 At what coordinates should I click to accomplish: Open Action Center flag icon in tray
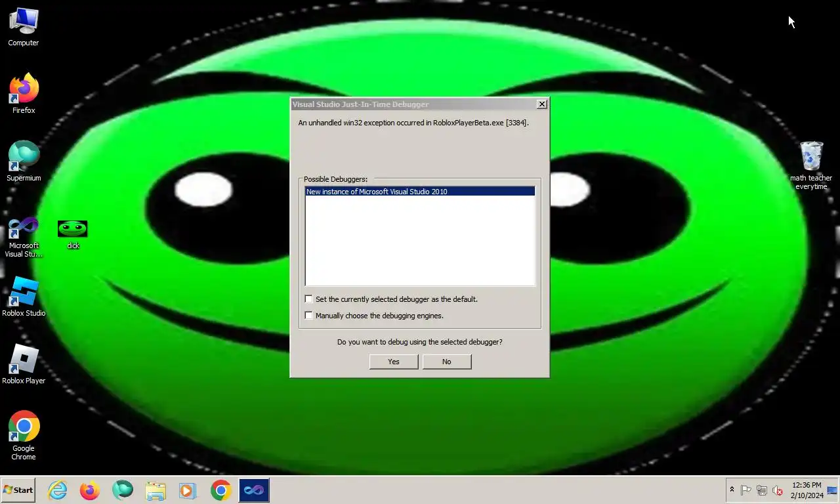tap(746, 490)
